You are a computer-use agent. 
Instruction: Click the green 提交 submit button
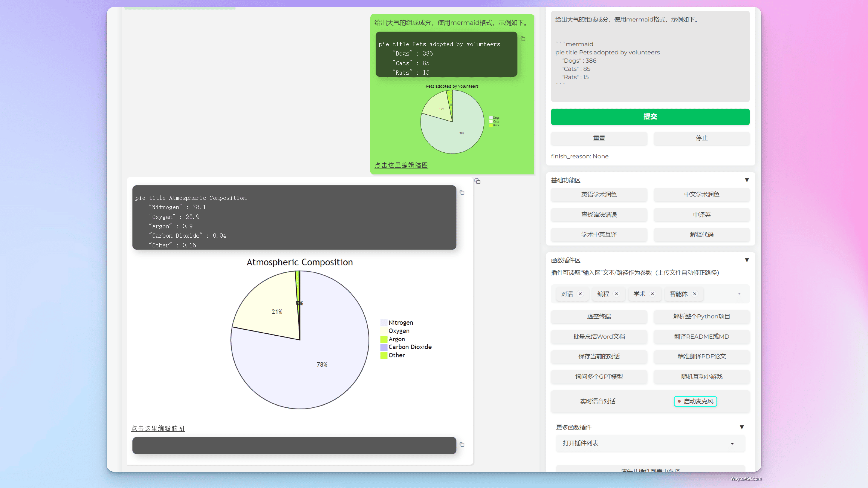click(x=650, y=116)
